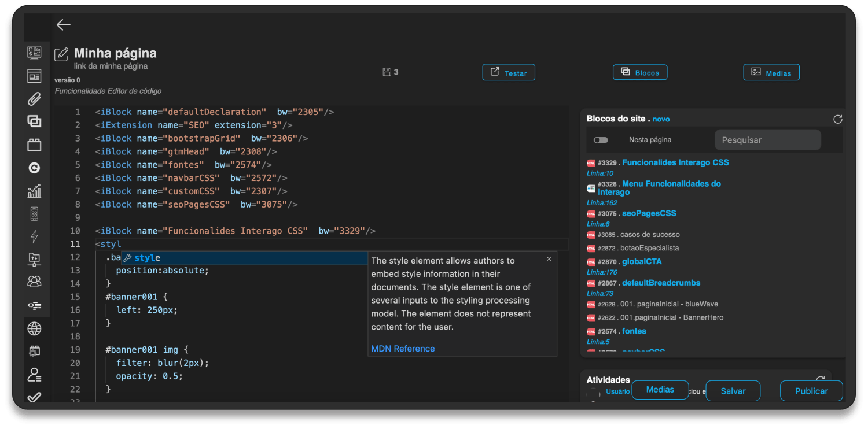Viewport: 868px width, 429px height.
Task: Open block defaultBreadcrumbs in the list
Action: point(661,283)
